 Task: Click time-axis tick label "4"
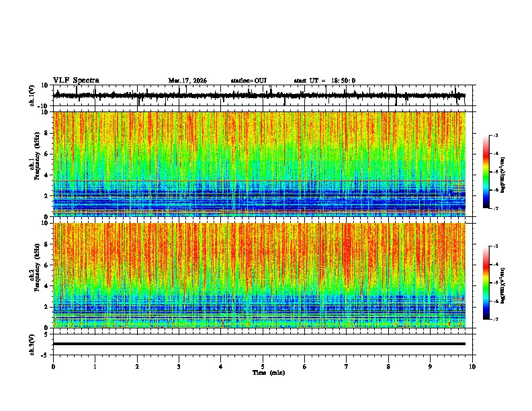point(221,367)
